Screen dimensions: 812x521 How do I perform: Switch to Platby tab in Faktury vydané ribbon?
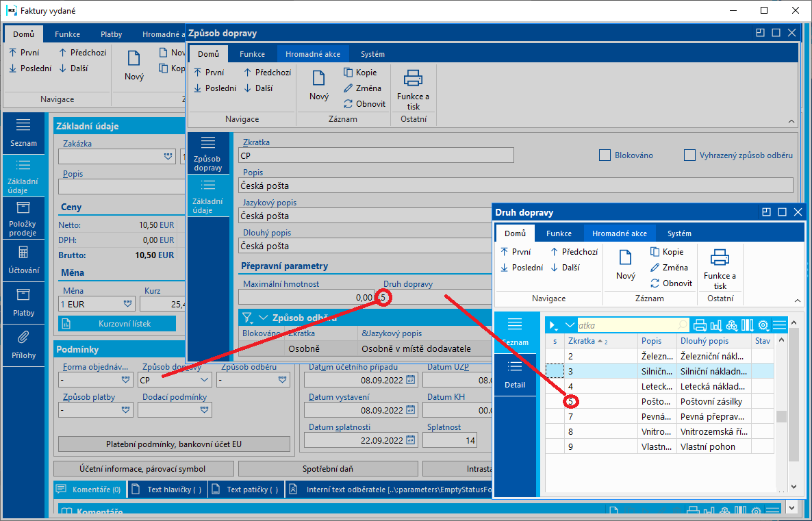click(x=111, y=34)
